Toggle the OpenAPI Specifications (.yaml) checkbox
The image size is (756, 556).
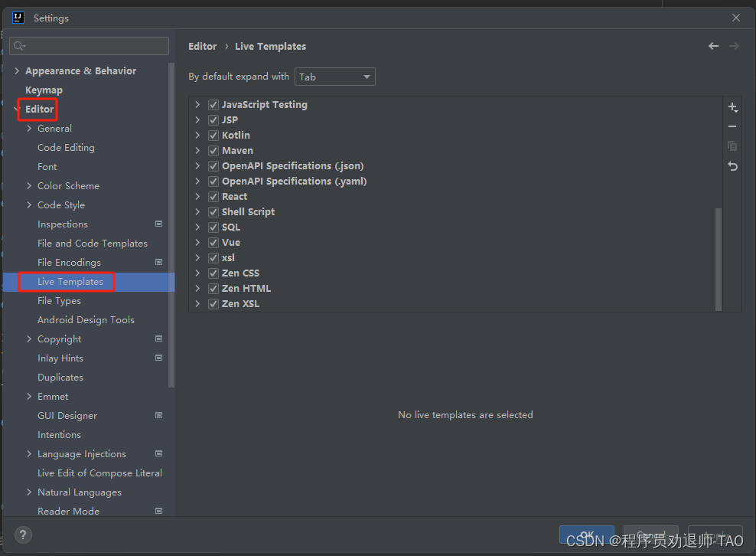click(x=213, y=182)
